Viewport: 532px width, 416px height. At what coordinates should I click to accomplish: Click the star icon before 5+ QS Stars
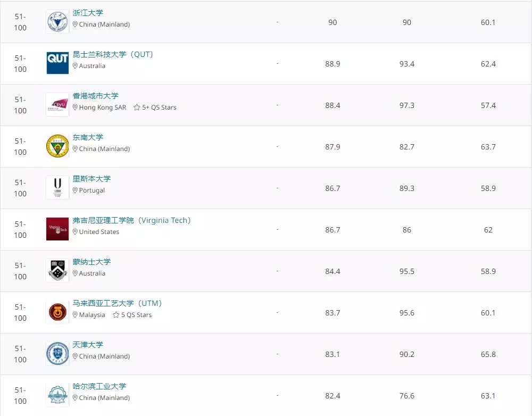[x=136, y=107]
